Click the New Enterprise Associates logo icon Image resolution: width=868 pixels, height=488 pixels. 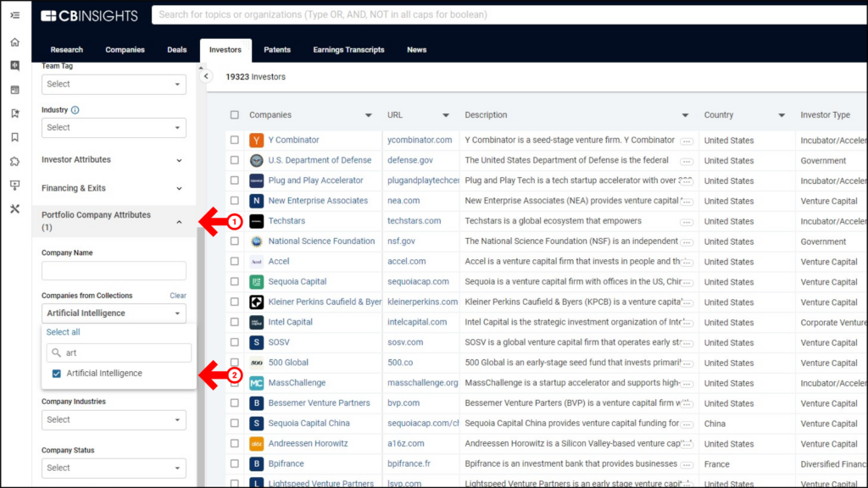(x=256, y=201)
